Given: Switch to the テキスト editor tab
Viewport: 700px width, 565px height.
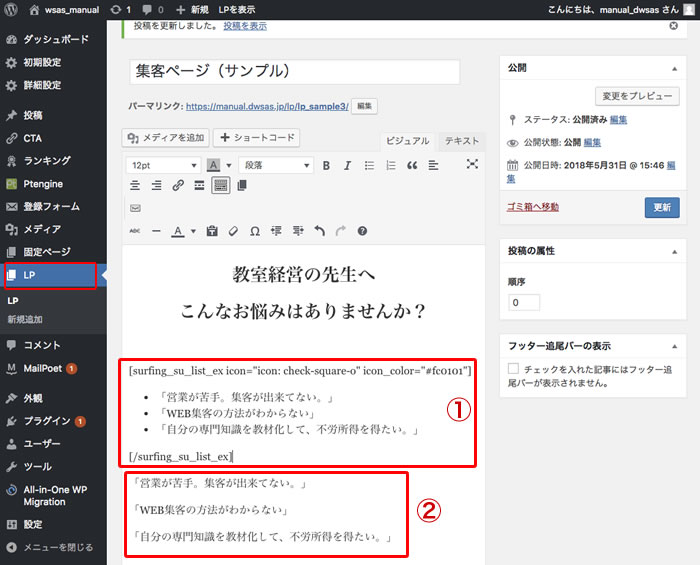Looking at the screenshot, I should [462, 142].
